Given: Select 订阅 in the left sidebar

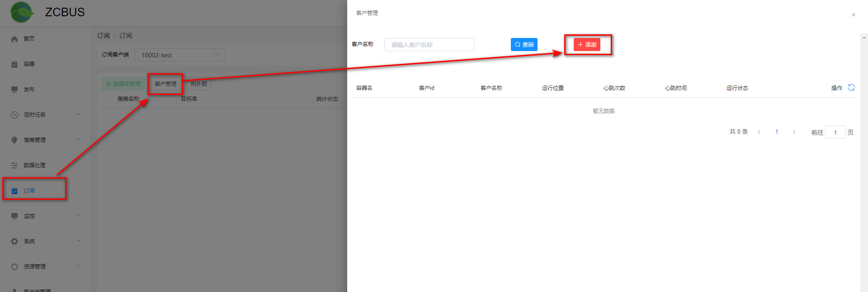Looking at the screenshot, I should 29,191.
